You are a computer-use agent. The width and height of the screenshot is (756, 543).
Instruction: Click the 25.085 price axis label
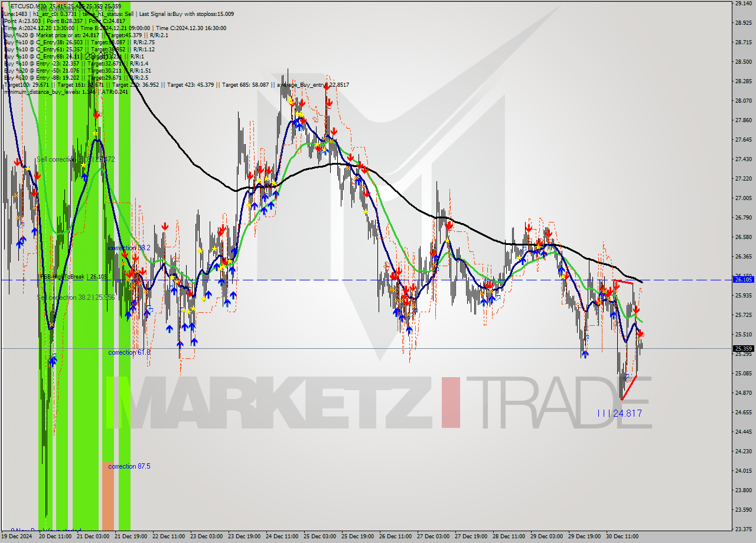(x=744, y=373)
